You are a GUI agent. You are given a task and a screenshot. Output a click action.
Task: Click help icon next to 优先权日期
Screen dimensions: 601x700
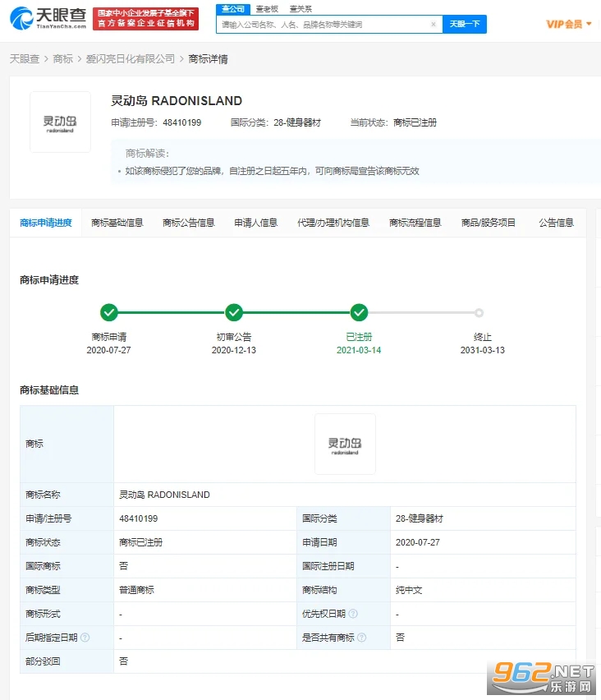click(x=353, y=614)
